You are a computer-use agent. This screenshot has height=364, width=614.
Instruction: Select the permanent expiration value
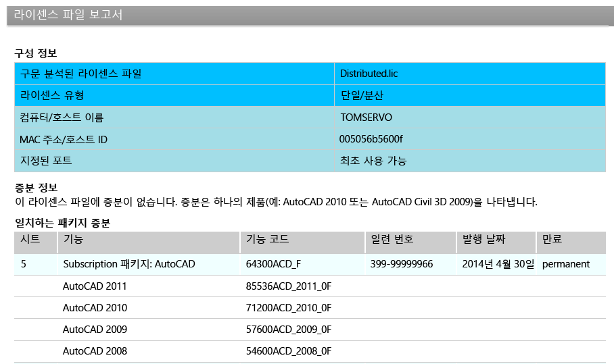pos(566,264)
